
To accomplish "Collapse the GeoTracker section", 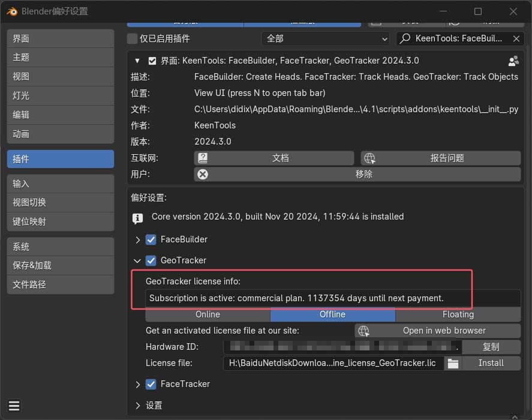I will pos(137,261).
